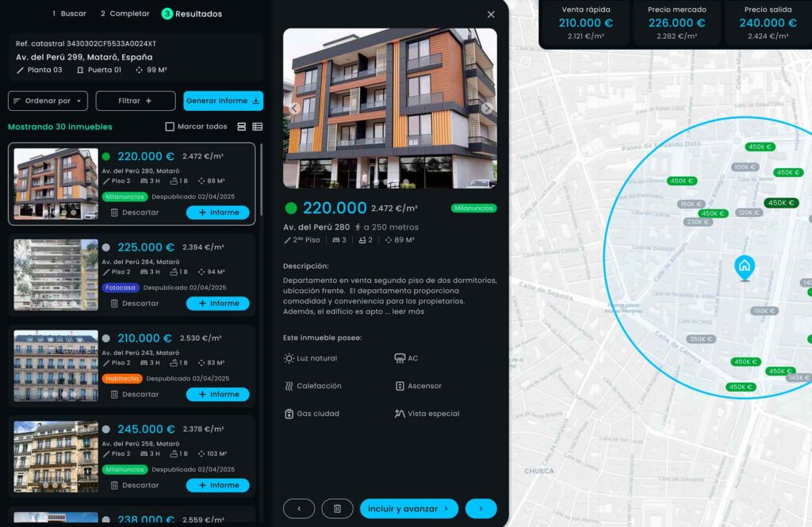Switch to the list view icon
Screen dimensions: 812x527
pyautogui.click(x=258, y=127)
